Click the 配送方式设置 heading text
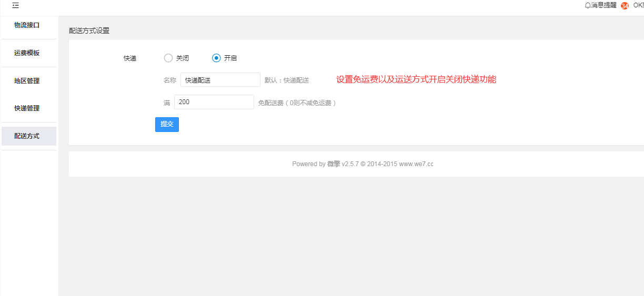The height and width of the screenshot is (296, 644). 89,31
